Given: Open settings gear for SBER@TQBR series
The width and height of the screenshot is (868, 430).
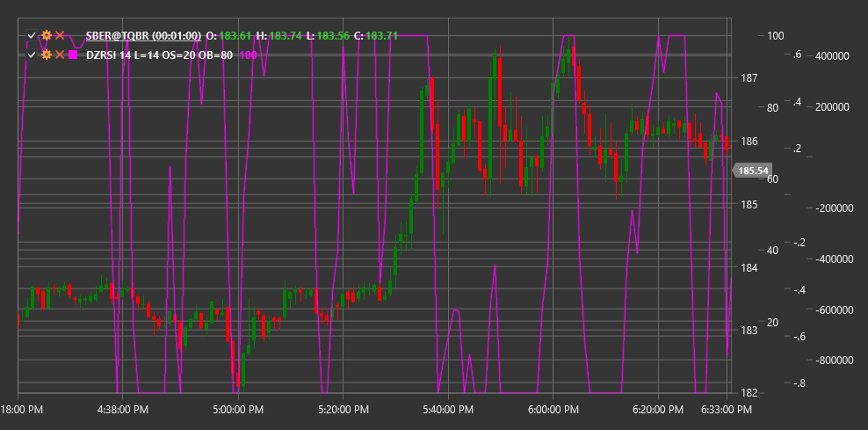Looking at the screenshot, I should [x=47, y=36].
